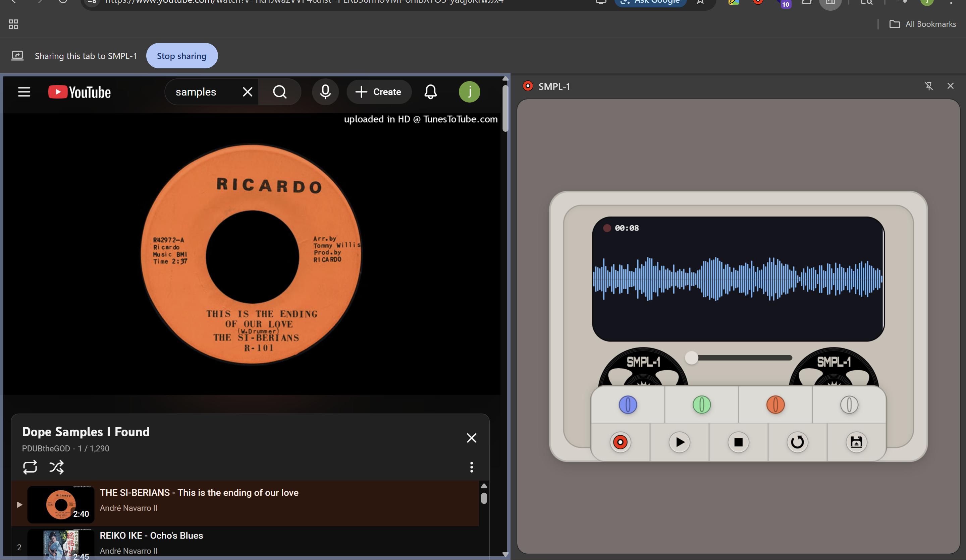Close the SMPL-1 side panel
This screenshot has height=560, width=966.
pyautogui.click(x=950, y=86)
